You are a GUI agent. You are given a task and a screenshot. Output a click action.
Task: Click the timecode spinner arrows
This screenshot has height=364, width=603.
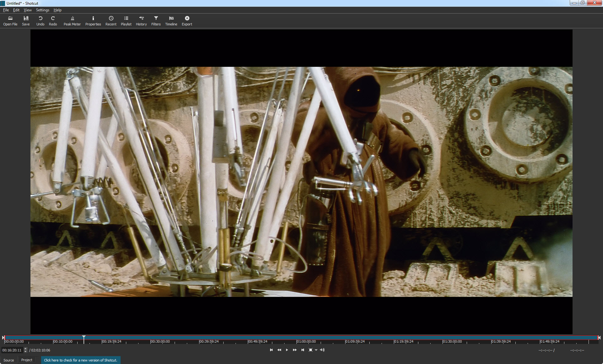[x=25, y=350]
